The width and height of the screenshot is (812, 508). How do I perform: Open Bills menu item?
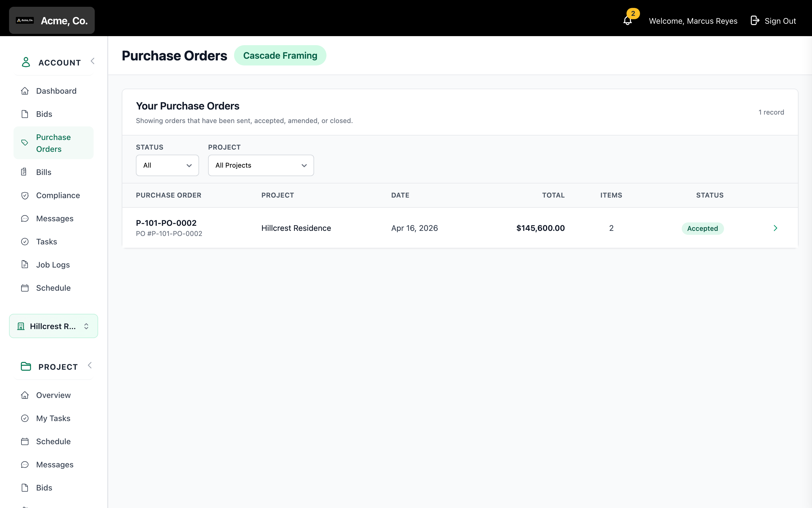(53, 172)
